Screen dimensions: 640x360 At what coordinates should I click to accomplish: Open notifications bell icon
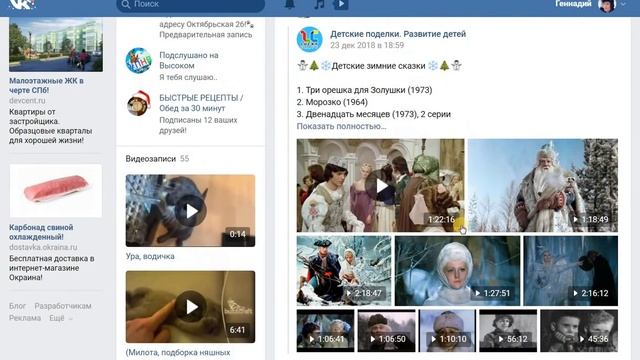pos(289,4)
